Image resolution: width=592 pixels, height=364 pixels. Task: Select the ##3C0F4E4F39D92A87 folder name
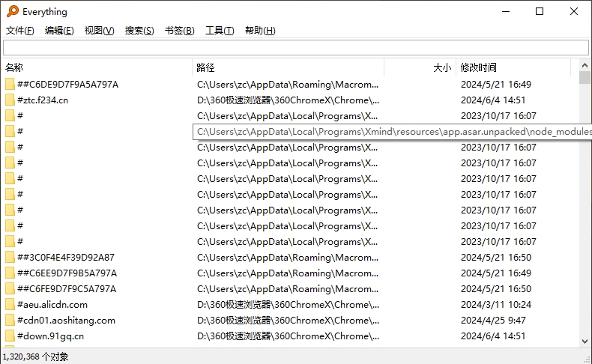pyautogui.click(x=66, y=257)
